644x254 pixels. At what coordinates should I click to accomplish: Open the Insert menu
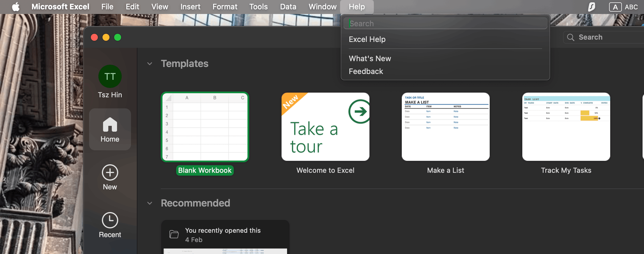click(190, 7)
